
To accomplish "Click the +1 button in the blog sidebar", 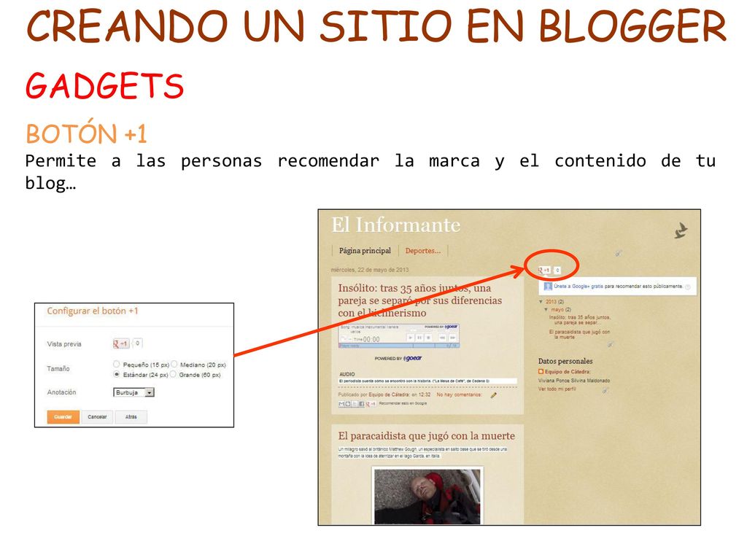I will 544,270.
